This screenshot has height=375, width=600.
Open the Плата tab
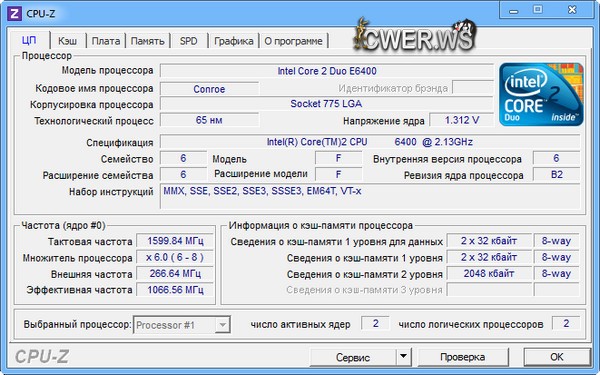coord(106,41)
